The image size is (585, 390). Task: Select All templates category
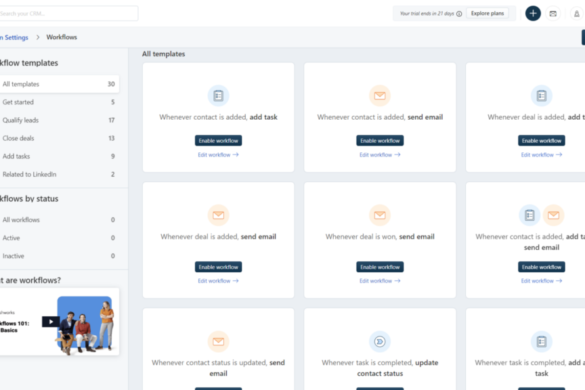[59, 84]
